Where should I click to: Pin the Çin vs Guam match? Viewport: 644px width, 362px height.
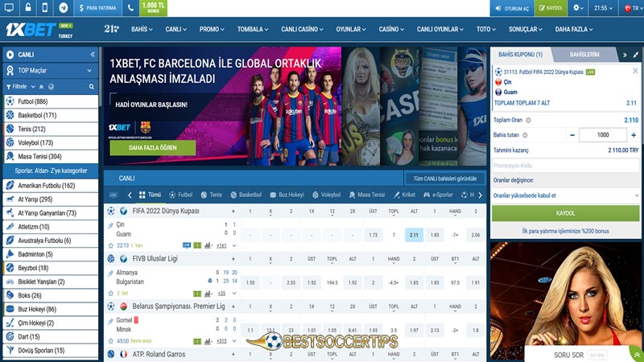(x=110, y=225)
